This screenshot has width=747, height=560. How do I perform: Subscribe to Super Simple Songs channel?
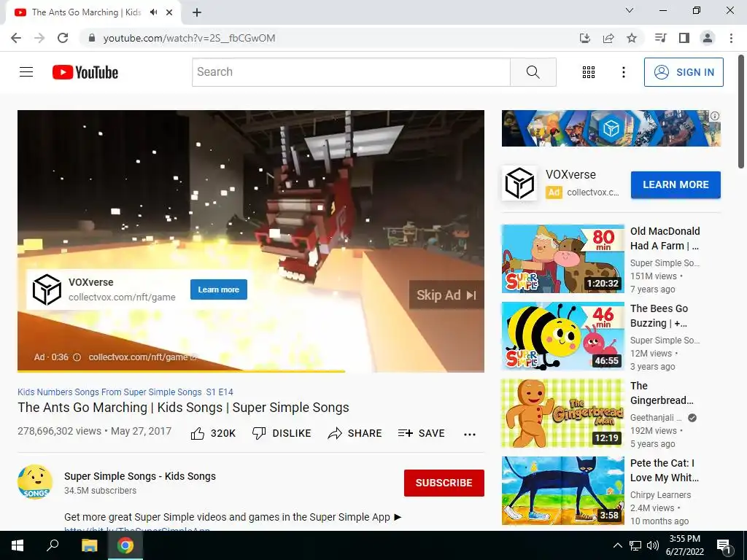click(444, 483)
